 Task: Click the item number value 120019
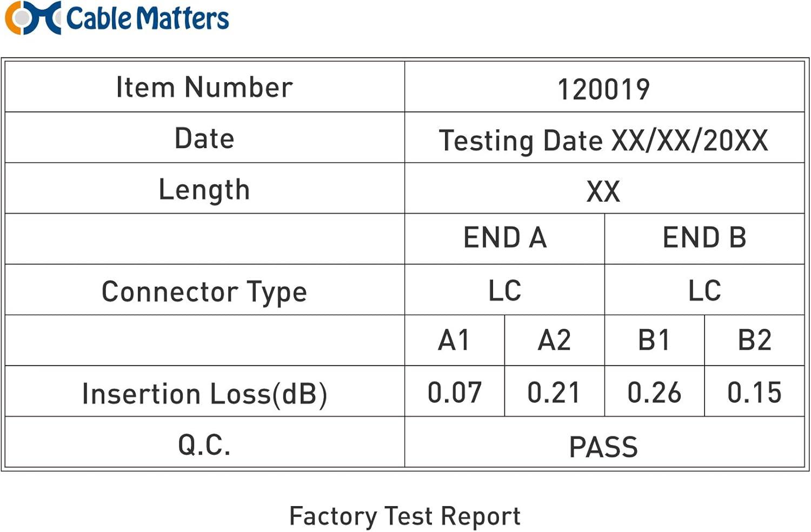(603, 89)
